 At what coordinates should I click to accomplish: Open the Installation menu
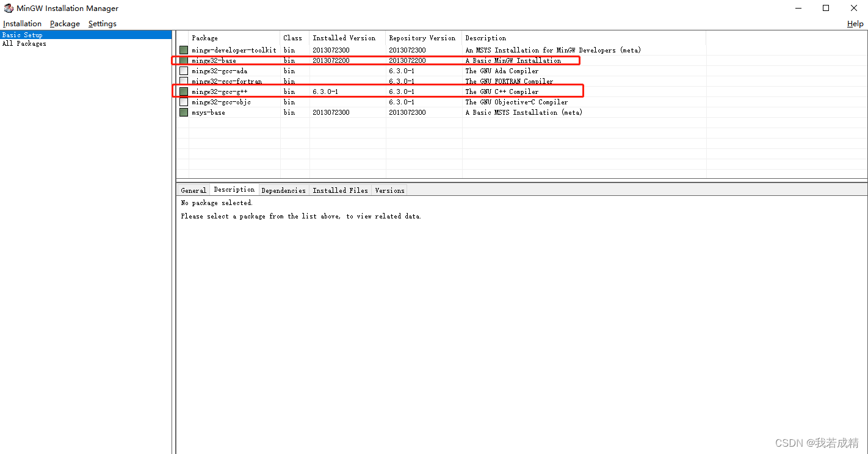point(22,23)
